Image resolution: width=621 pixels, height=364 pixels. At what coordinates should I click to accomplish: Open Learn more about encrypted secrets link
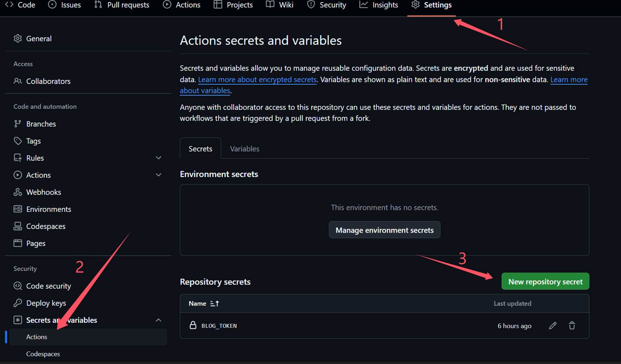257,80
